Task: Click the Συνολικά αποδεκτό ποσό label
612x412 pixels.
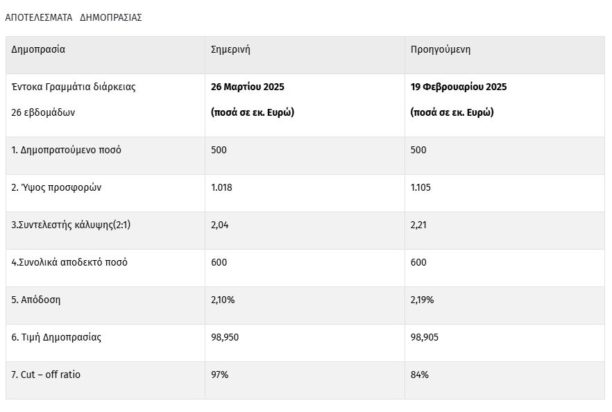Action: point(69,262)
